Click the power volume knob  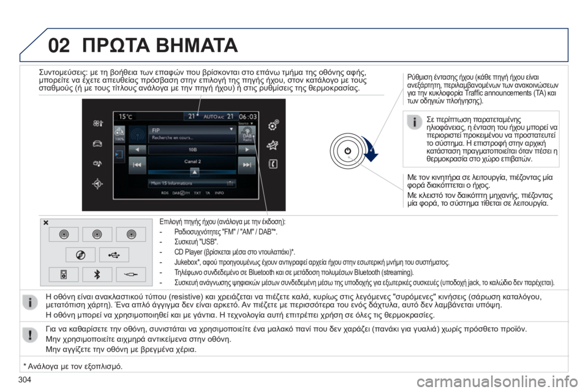click(348, 151)
